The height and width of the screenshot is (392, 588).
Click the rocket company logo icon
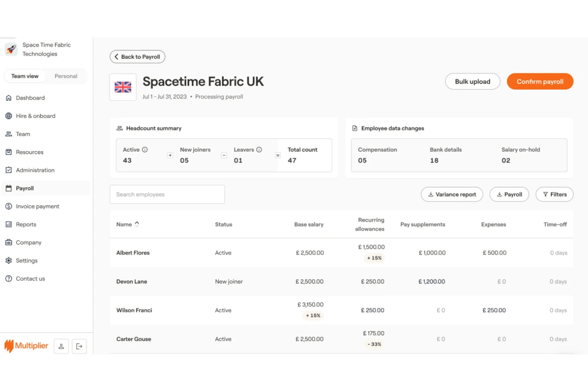click(11, 49)
